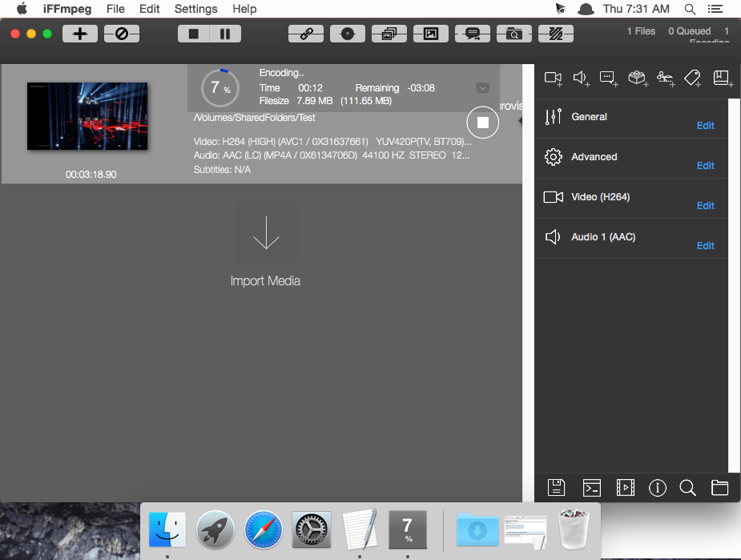Edit the Advanced settings
Image resolution: width=741 pixels, height=560 pixels.
pos(705,165)
